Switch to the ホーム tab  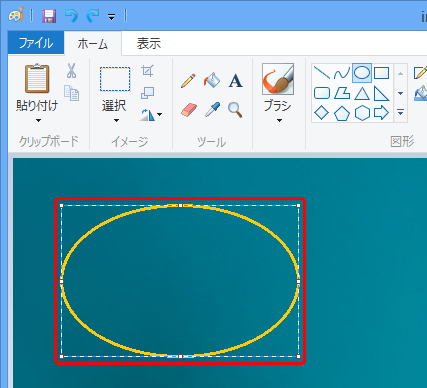pos(93,43)
